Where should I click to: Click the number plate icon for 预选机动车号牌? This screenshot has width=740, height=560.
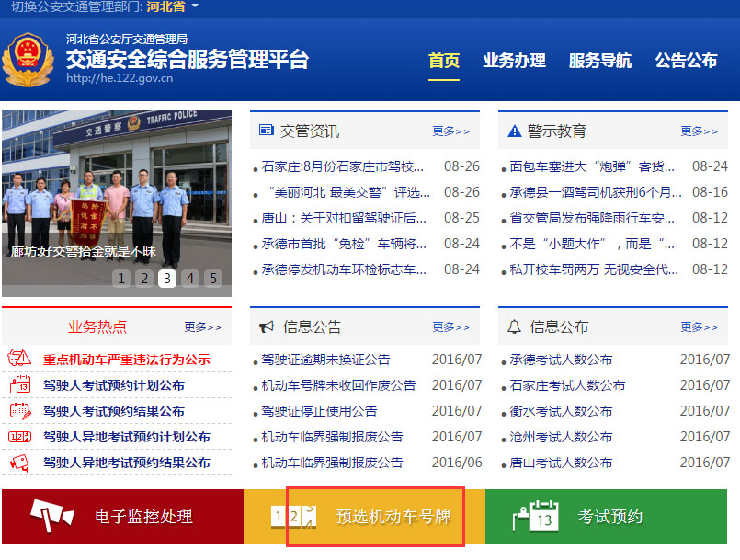pos(293,517)
